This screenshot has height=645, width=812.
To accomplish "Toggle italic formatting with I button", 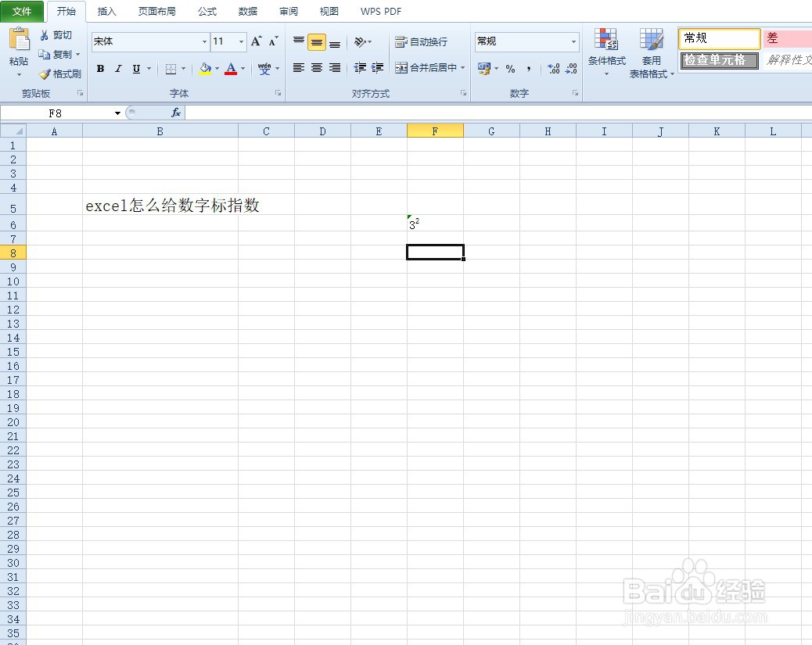I will point(118,69).
